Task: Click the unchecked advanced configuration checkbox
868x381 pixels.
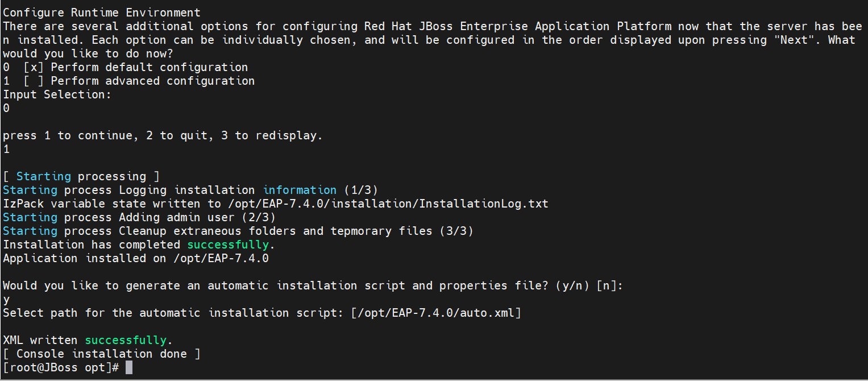Action: [x=34, y=81]
